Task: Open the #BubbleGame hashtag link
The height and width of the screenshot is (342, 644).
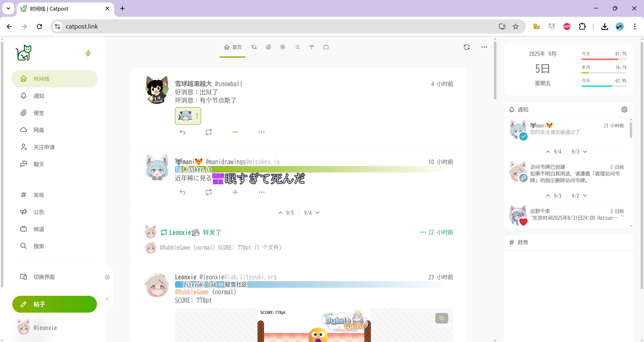Action: (192, 292)
